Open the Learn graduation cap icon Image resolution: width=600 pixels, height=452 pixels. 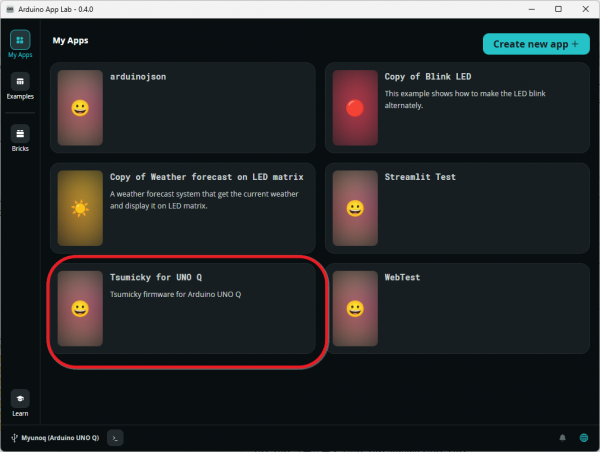[20, 399]
